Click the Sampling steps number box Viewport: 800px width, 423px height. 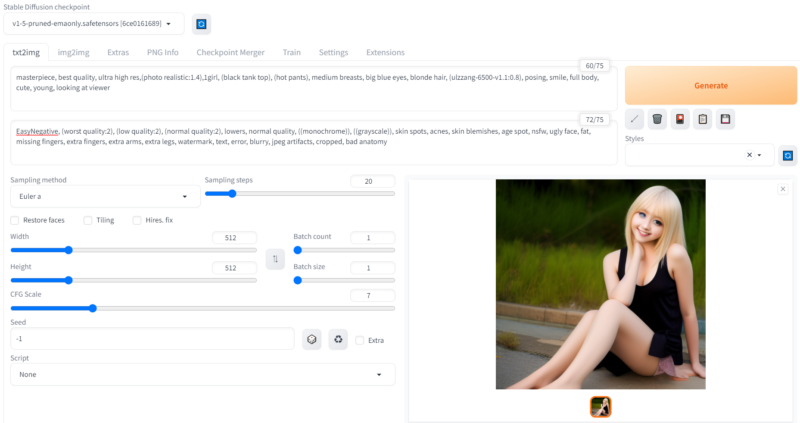click(372, 181)
